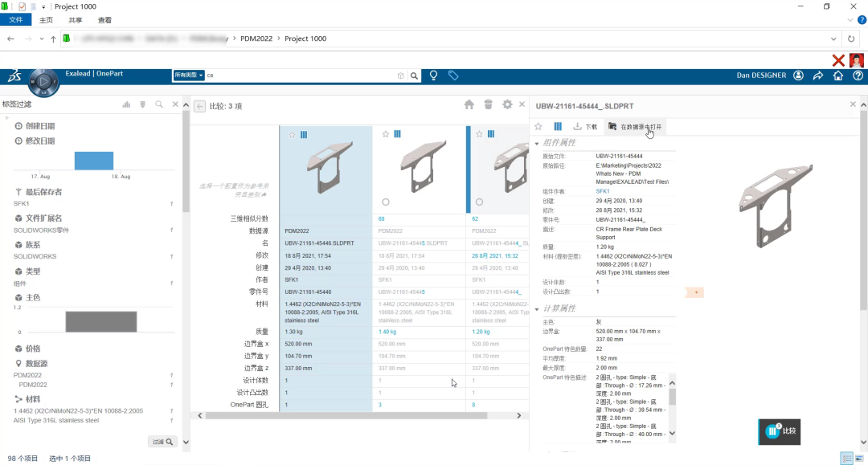Select third part as the reference configuration
Image resolution: width=868 pixels, height=465 pixels.
[479, 202]
